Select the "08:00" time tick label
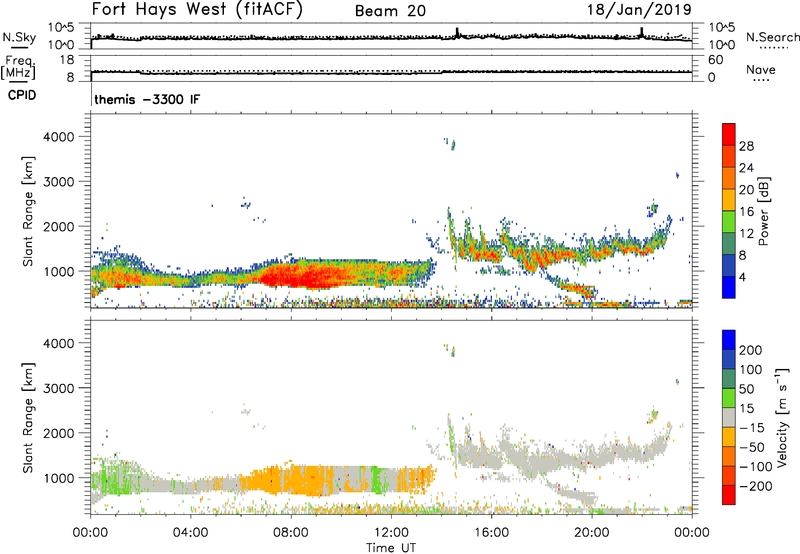This screenshot has width=800, height=554. point(290,533)
